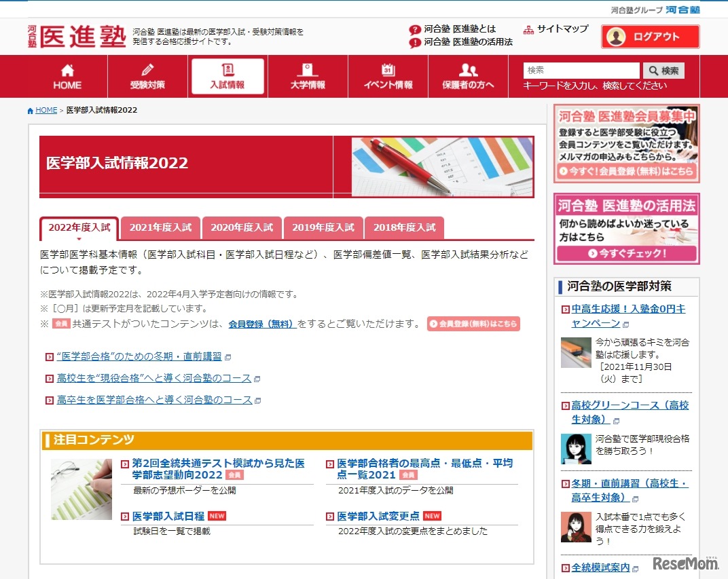Click arrow icon beside 医学部入試変更点
Viewport: 728px width, 579px height.
[x=329, y=517]
